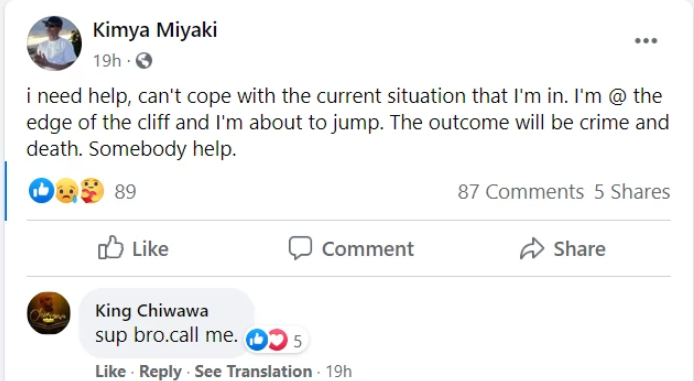The height and width of the screenshot is (381, 694).
Task: Click the globe public privacy icon
Action: [x=144, y=61]
